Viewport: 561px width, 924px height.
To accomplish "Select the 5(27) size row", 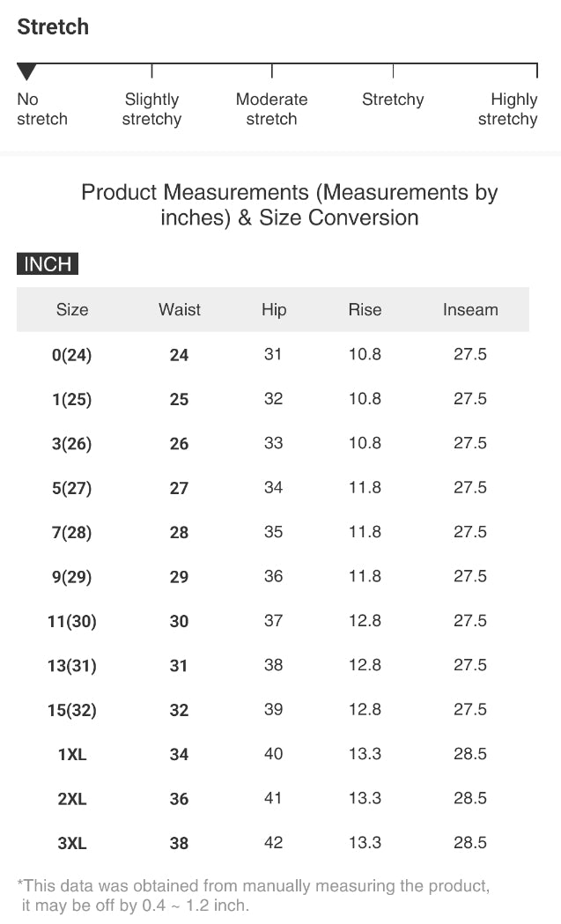I will click(x=72, y=488).
